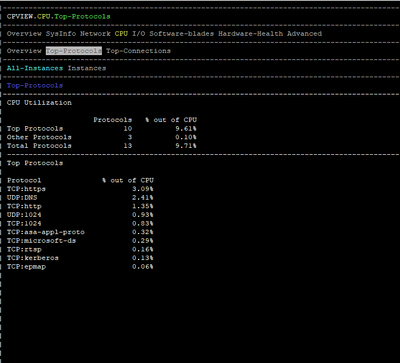Click the blue Top-Protocols section label
Viewport: 400px width, 363px height.
[35, 86]
